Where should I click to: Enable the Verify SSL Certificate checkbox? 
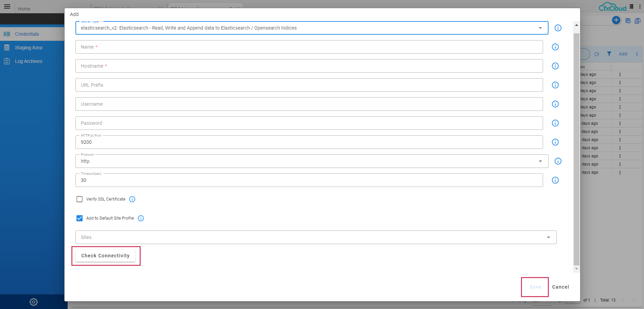[80, 199]
